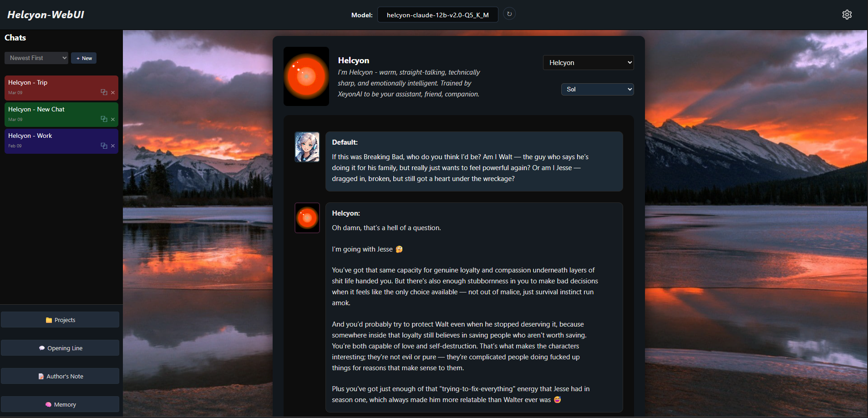Open the model selector field
Screen dimensions: 868x418
coord(437,15)
